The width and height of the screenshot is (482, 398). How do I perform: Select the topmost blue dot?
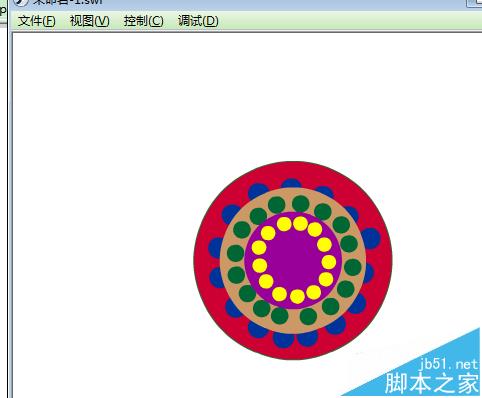coord(291,184)
